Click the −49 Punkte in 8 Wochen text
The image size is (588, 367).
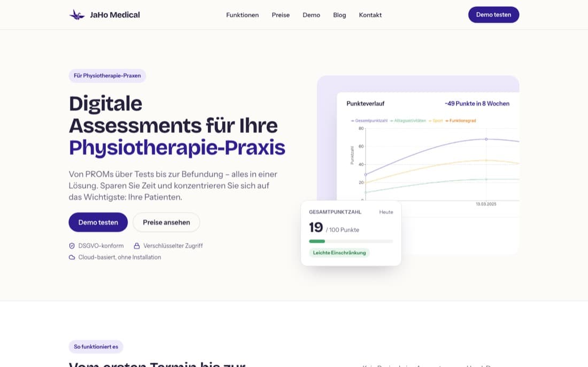click(x=477, y=104)
